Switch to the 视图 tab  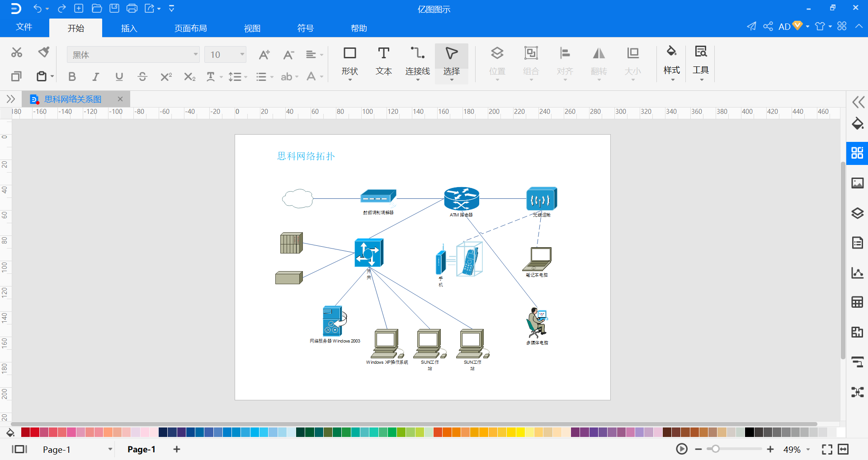pyautogui.click(x=252, y=28)
